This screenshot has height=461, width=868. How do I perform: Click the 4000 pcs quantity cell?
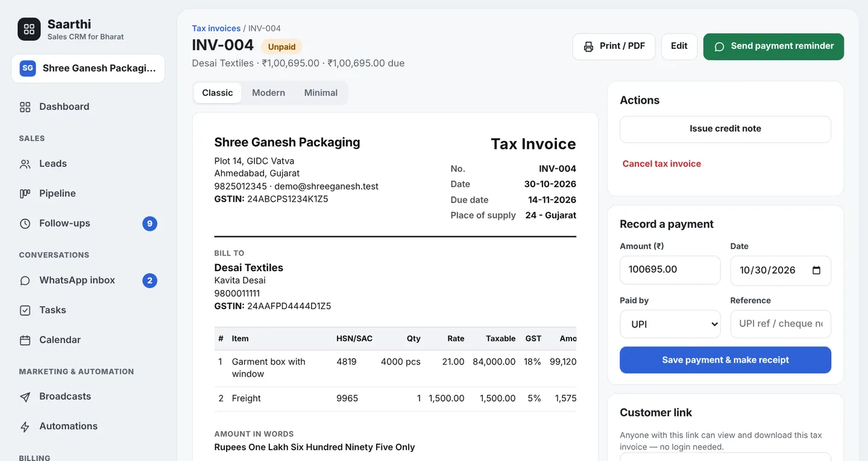point(401,362)
